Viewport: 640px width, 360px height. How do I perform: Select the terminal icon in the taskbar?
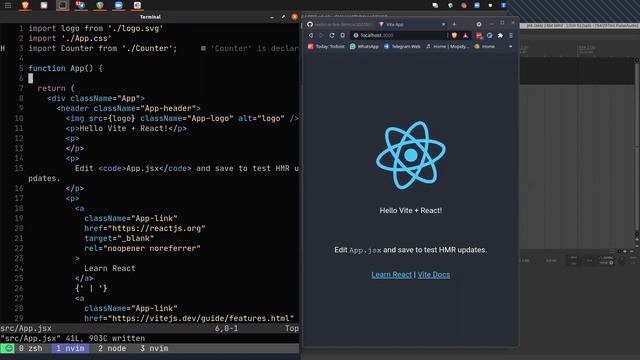(62, 5)
